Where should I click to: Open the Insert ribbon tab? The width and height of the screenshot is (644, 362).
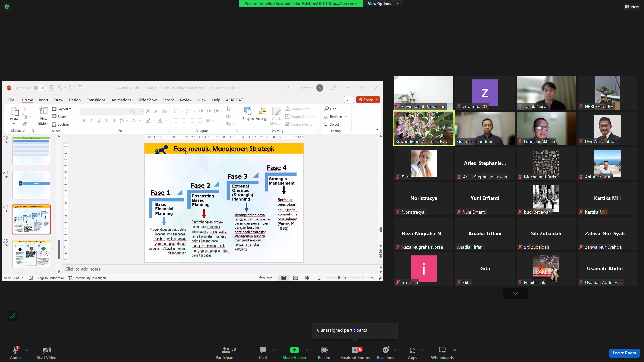coord(43,100)
